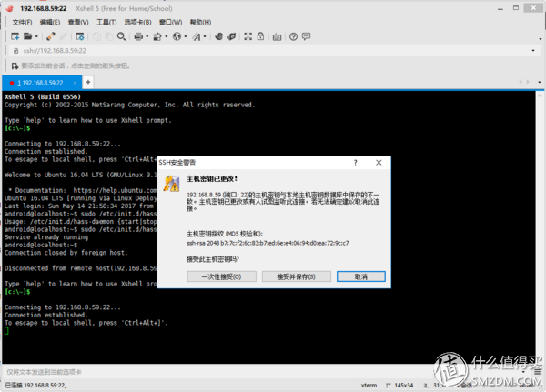Click the key warning icon in dialog
Image resolution: width=546 pixels, height=392 pixels.
[x=172, y=184]
